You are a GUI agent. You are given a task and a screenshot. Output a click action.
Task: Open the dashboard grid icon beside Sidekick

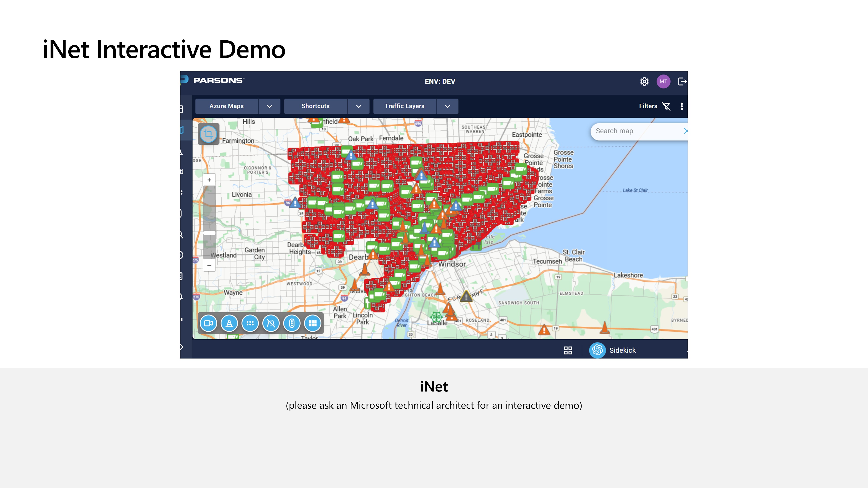(568, 350)
